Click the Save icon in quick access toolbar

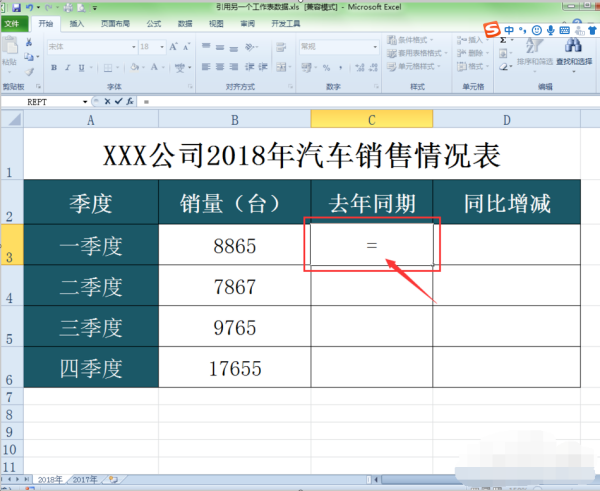pyautogui.click(x=16, y=7)
